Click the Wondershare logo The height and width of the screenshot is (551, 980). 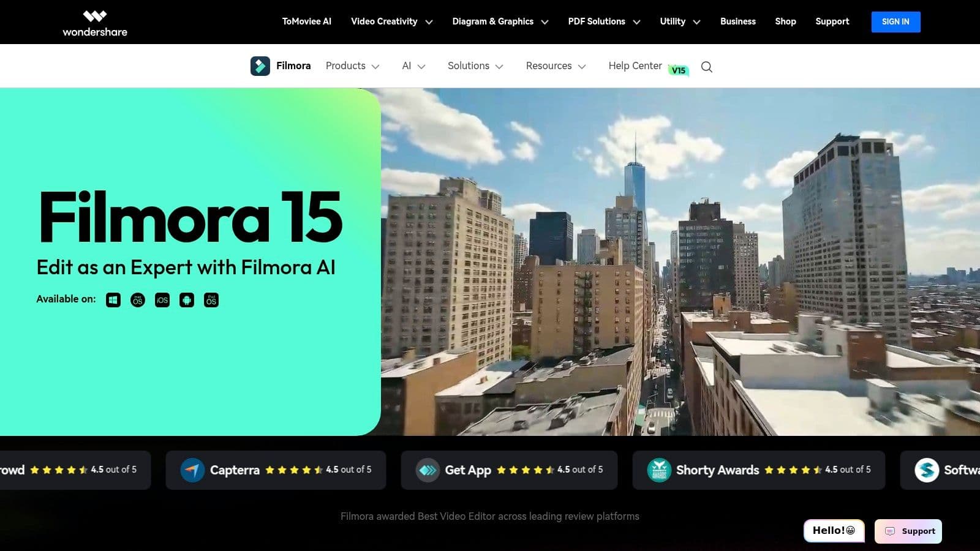click(94, 21)
